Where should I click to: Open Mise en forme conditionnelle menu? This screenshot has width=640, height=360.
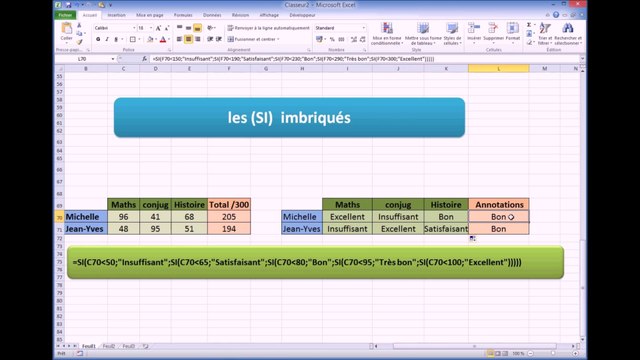click(387, 33)
